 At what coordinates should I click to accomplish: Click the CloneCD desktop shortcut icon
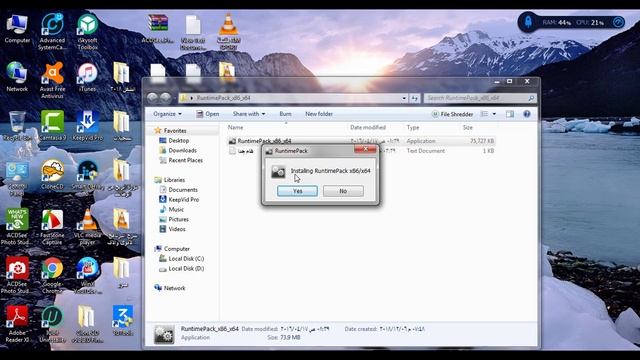52,175
